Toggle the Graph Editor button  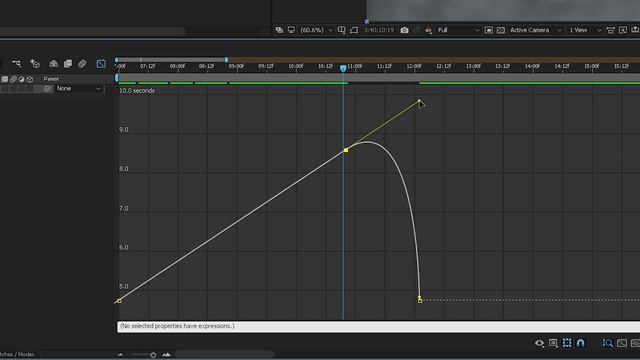pyautogui.click(x=101, y=64)
